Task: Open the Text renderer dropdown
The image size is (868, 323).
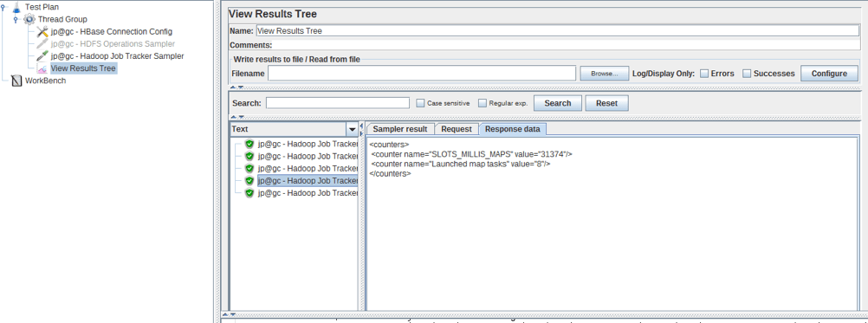Action: tap(352, 129)
